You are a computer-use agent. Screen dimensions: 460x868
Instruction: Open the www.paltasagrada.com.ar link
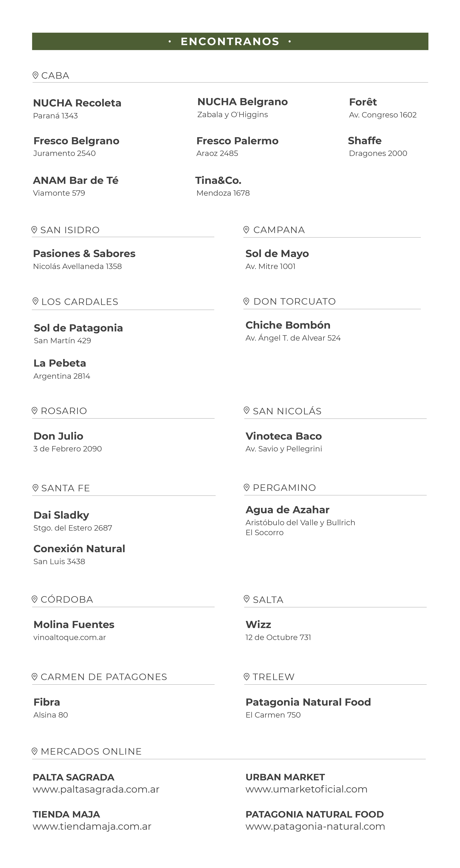click(96, 789)
